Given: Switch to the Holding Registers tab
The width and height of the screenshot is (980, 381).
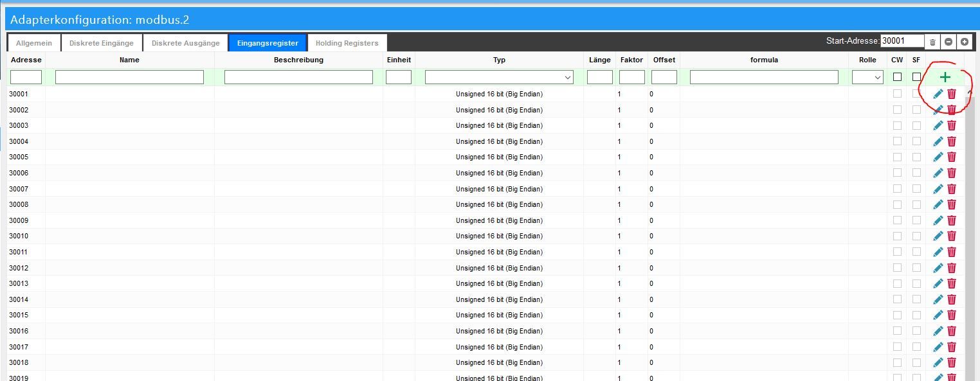Looking at the screenshot, I should tap(347, 43).
